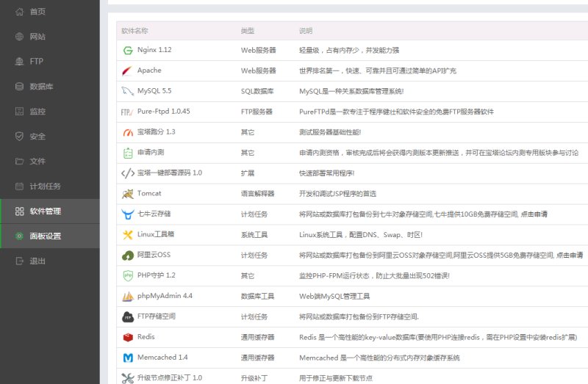This screenshot has width=588, height=384.
Task: Click the SQL数据库 type cell
Action: coord(257,91)
